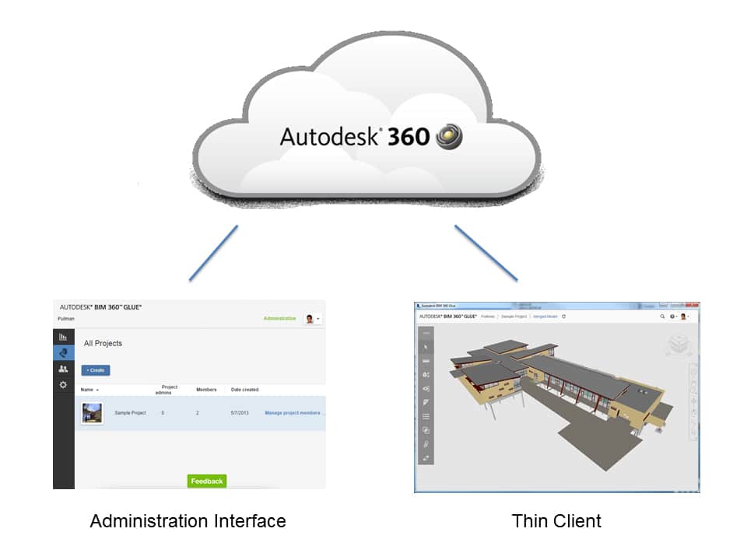Click the green Administration link
Image resolution: width=747 pixels, height=560 pixels.
(x=279, y=318)
